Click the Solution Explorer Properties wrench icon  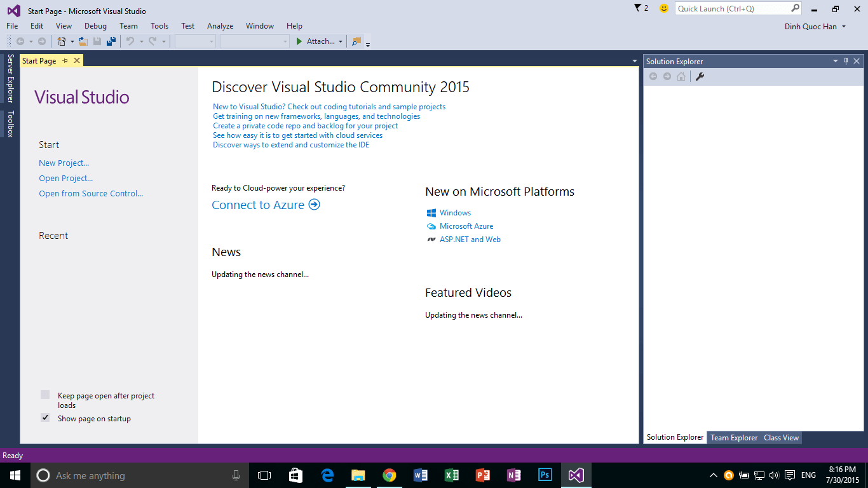pos(700,76)
